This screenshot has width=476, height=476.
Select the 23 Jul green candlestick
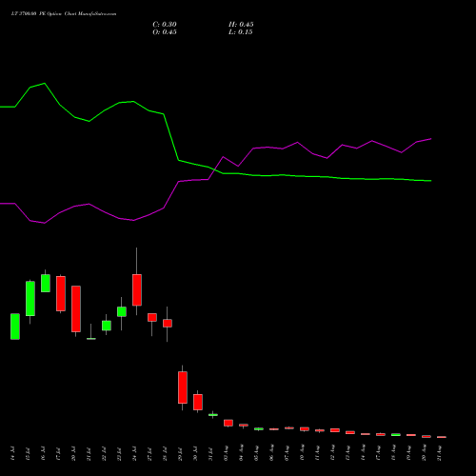[122, 311]
